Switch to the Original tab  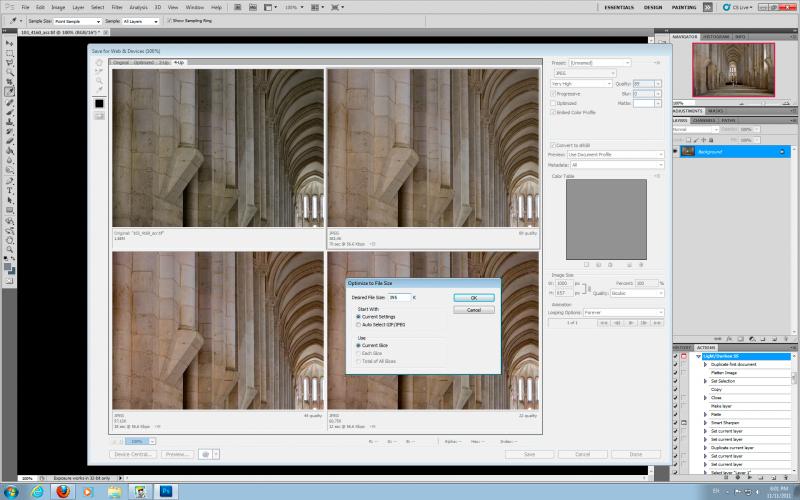[x=121, y=62]
